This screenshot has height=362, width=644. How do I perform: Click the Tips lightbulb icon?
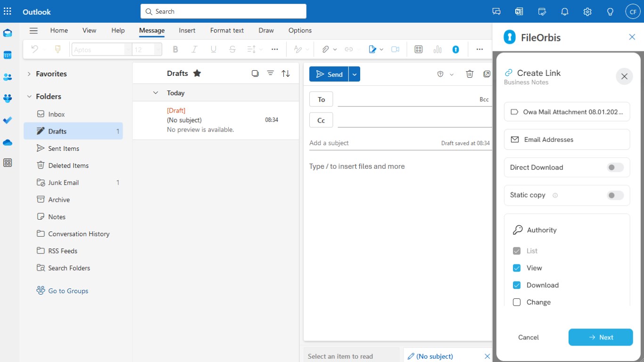tap(610, 12)
